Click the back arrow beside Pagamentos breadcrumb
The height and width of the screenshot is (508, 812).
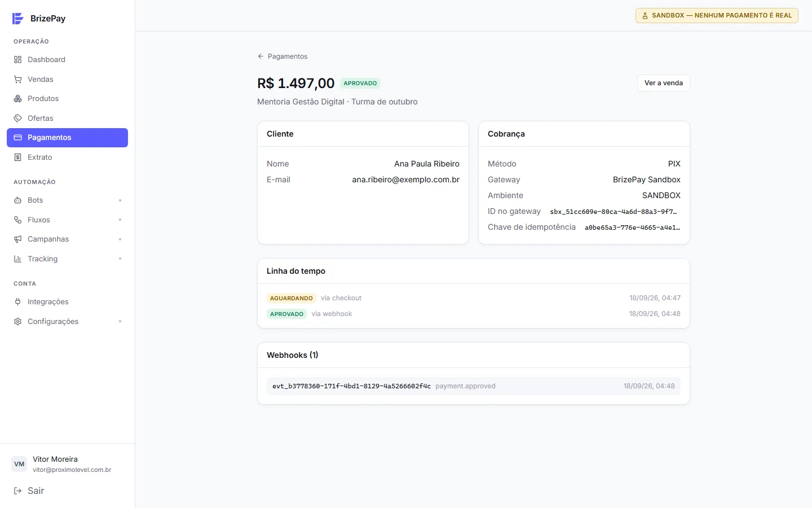point(261,56)
